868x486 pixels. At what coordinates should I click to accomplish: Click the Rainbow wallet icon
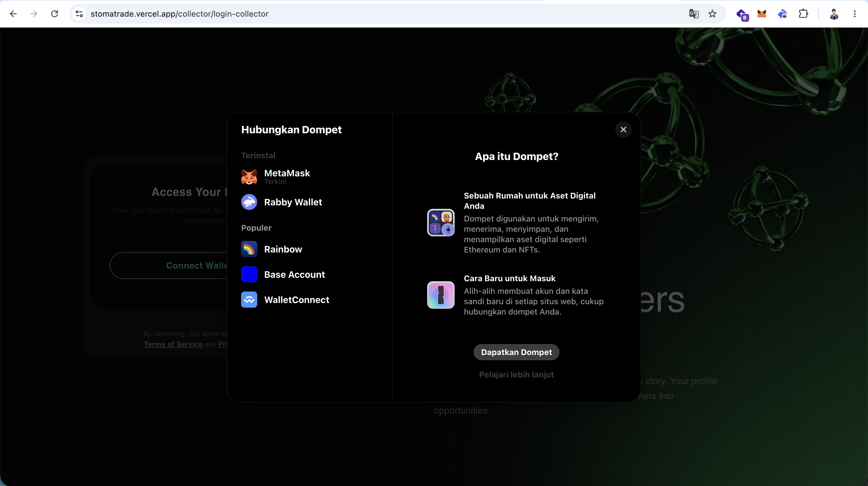click(249, 249)
